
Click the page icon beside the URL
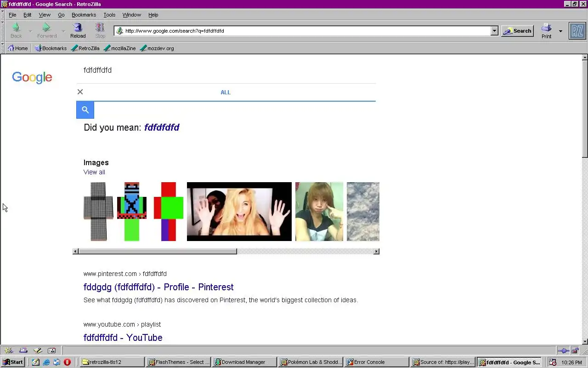click(120, 31)
